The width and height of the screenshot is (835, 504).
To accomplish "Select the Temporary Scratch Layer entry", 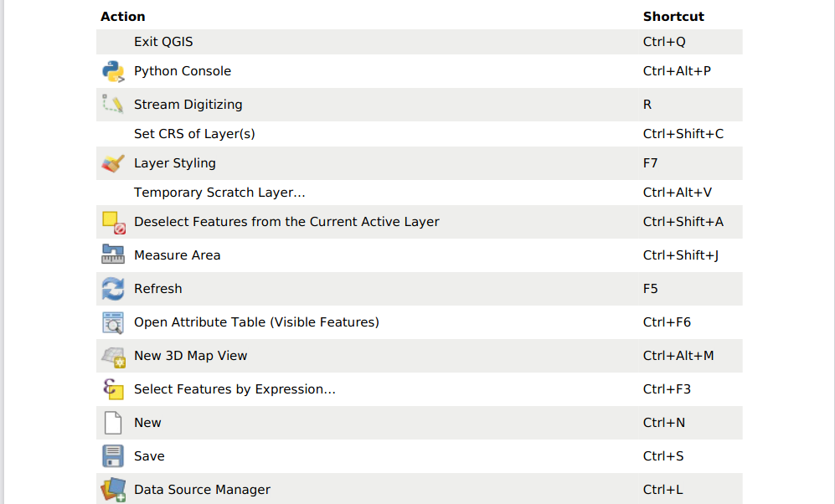I will pyautogui.click(x=219, y=193).
